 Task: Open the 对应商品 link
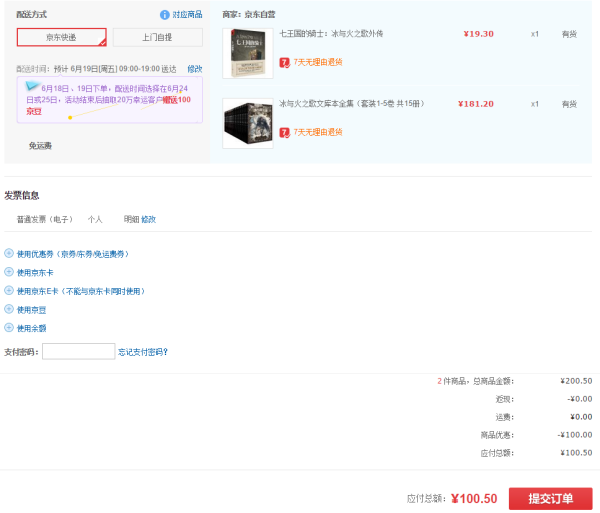tap(187, 15)
